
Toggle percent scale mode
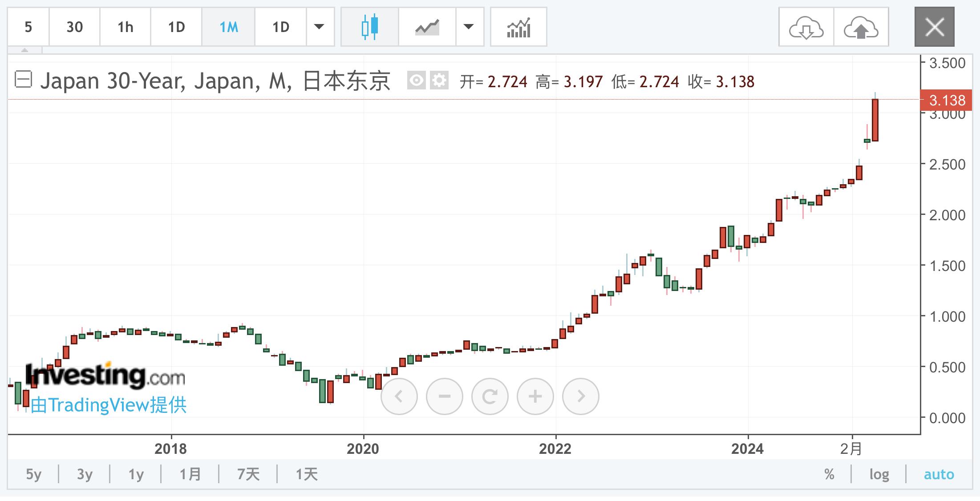pyautogui.click(x=830, y=474)
